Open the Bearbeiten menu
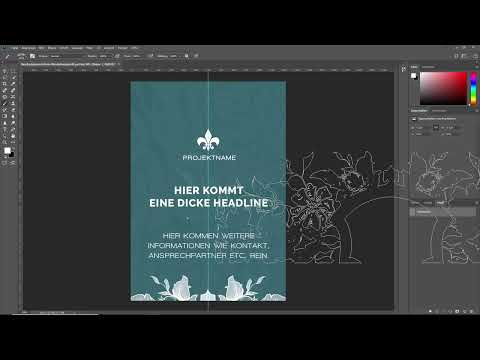This screenshot has width=480, height=360. (28, 48)
